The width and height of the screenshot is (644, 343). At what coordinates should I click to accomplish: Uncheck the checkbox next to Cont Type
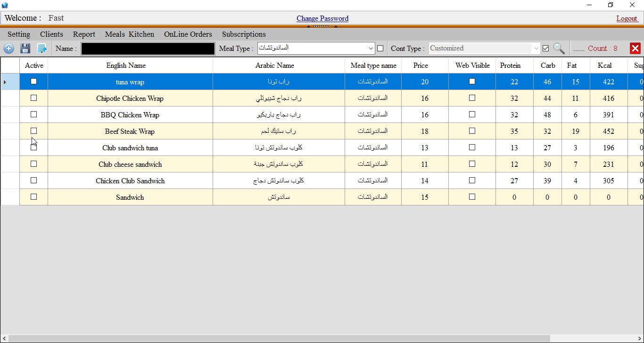click(x=546, y=48)
